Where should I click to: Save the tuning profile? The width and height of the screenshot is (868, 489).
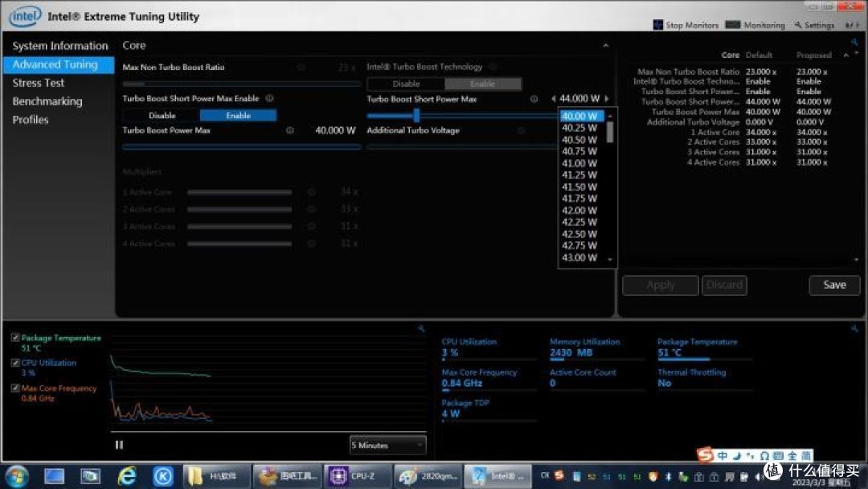point(834,286)
